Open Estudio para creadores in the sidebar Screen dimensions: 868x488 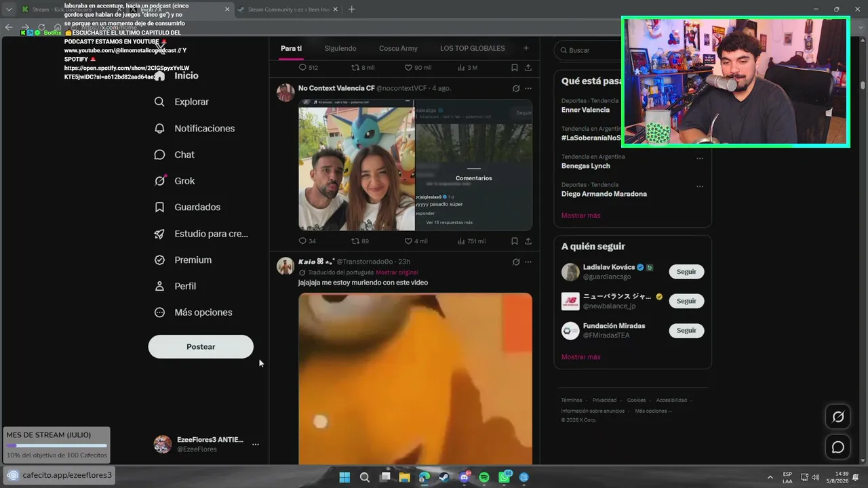[x=201, y=234]
